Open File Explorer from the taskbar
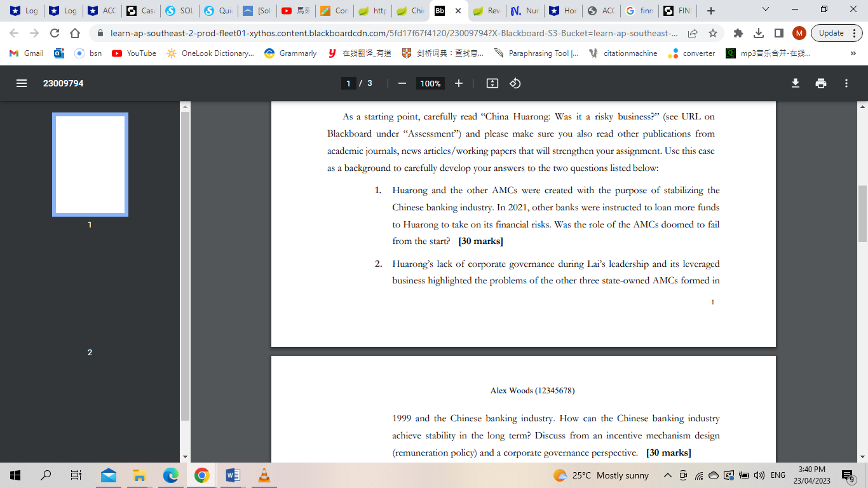Screen dimensions: 868x488 [139, 475]
